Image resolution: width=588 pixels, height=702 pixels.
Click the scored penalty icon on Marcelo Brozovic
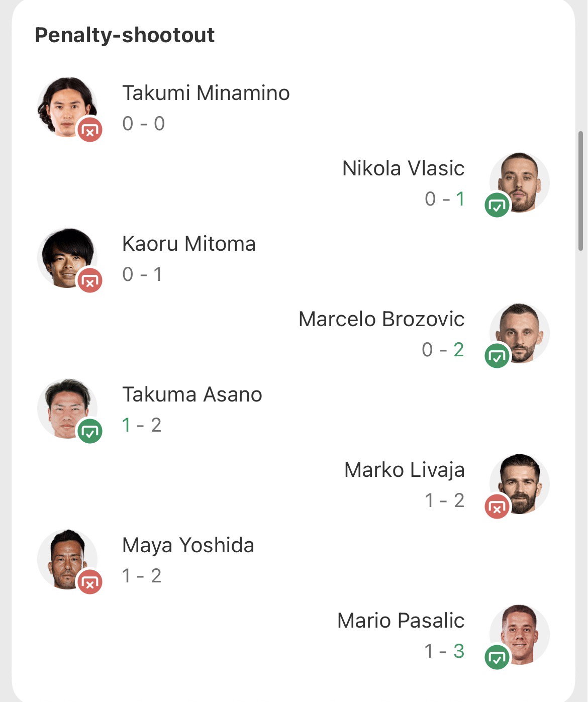point(497,356)
